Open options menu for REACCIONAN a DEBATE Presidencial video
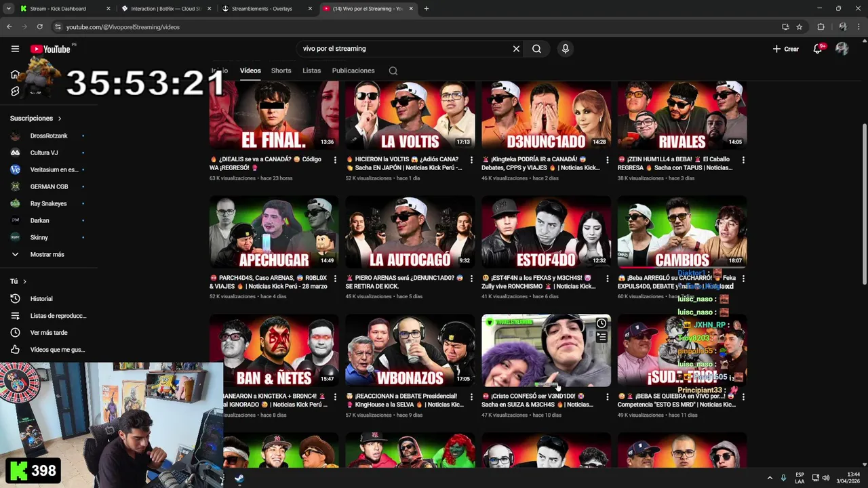Screen dimensions: 868x488 click(471, 396)
